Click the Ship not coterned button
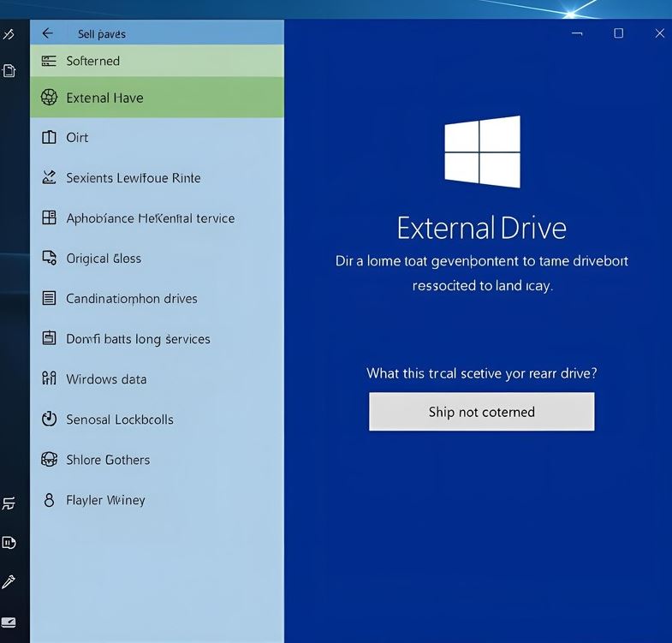This screenshot has width=672, height=643. click(x=481, y=412)
